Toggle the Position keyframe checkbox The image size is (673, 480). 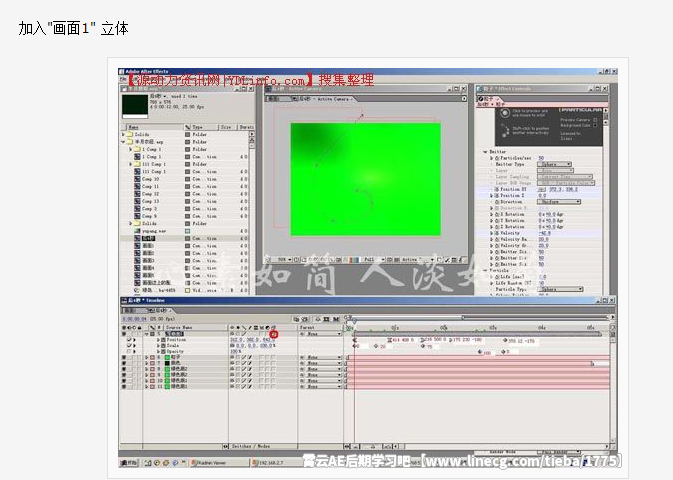(x=129, y=340)
